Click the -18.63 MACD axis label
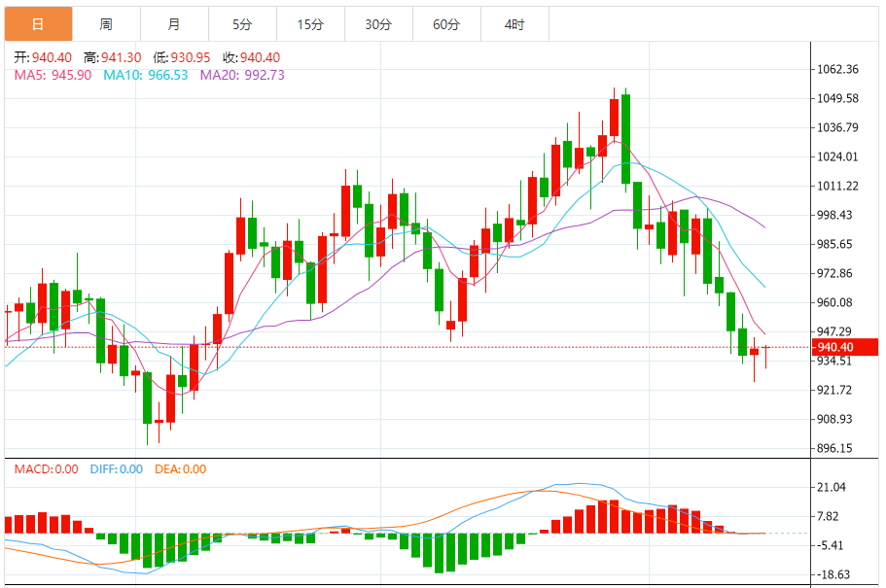The width and height of the screenshot is (886, 588). pos(833,575)
